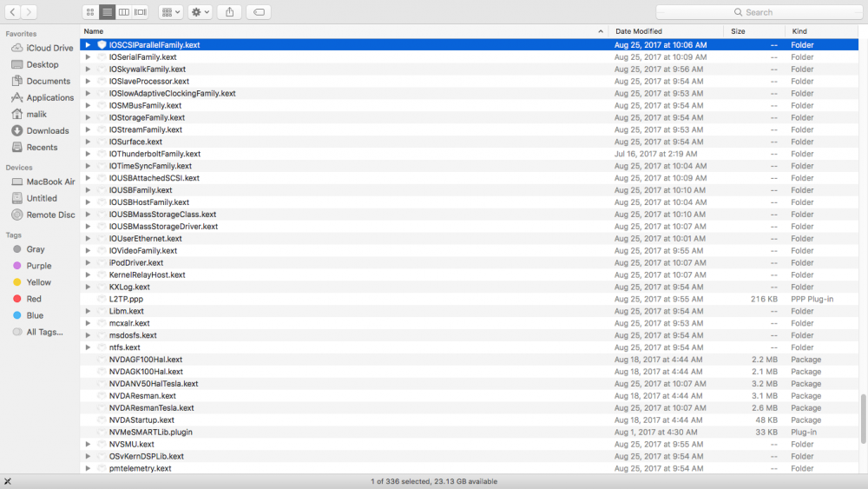Expand the IOUSBFamily.kext folder triangle
Viewport: 868px width, 489px height.
(x=88, y=190)
